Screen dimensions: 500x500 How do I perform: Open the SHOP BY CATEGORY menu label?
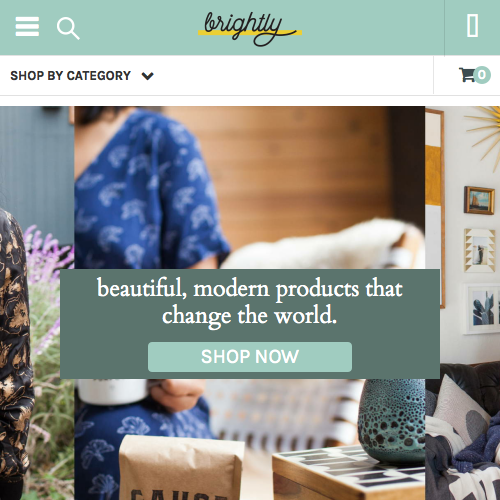pos(70,76)
